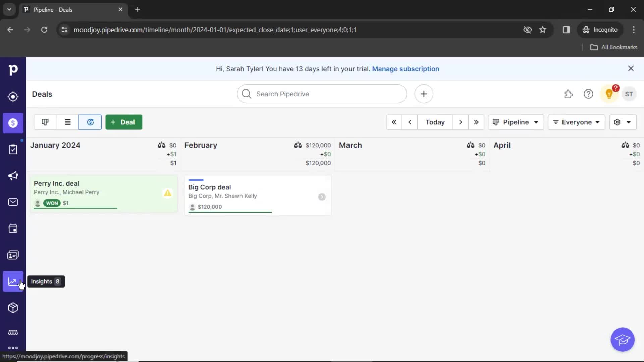Open the Pipeline dropdown
This screenshot has width=644, height=362.
[516, 122]
